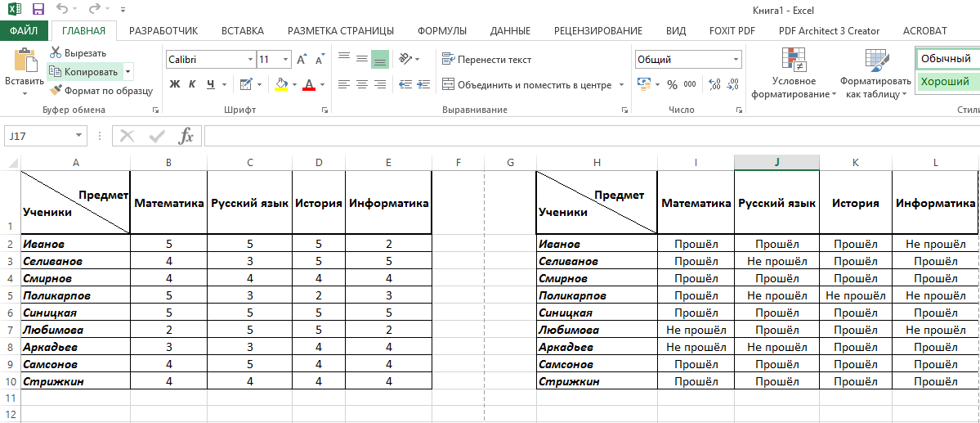Viewport: 980px width, 423px height.
Task: Decrease indent in cell
Action: [x=405, y=84]
